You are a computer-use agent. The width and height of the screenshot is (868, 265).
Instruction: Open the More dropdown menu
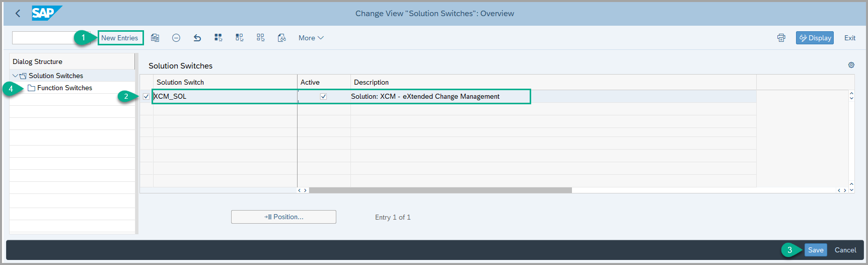pos(311,38)
